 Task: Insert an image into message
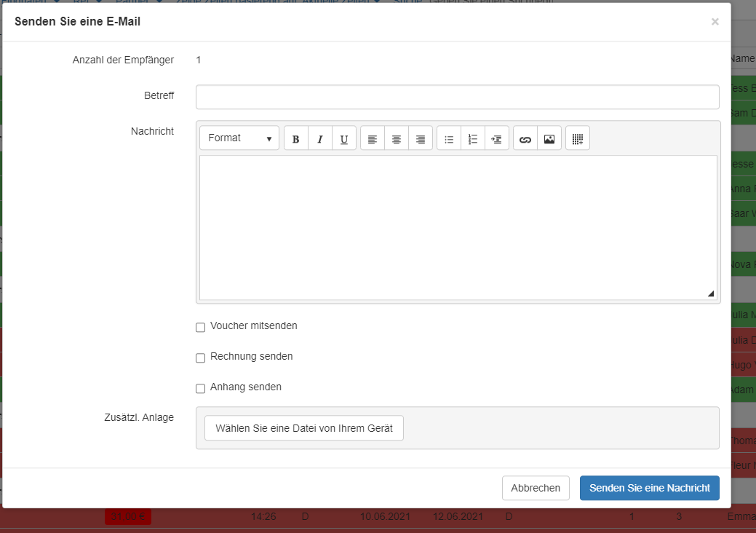point(549,139)
